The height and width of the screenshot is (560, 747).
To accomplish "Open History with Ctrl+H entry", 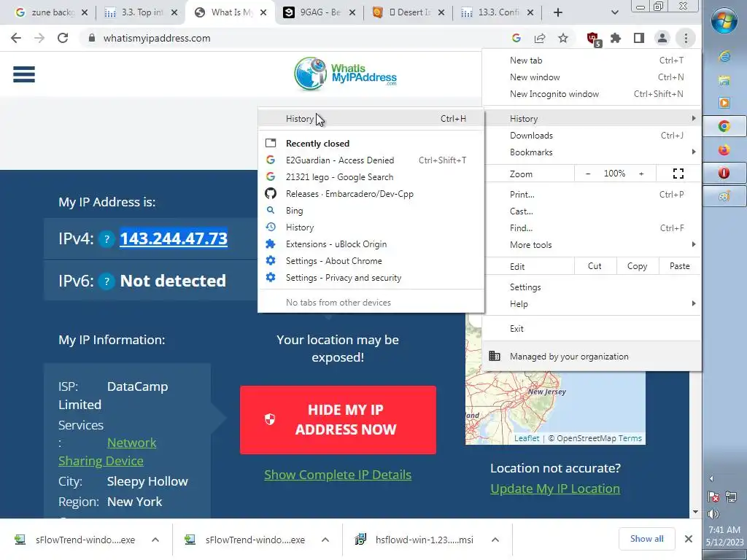I will point(371,119).
